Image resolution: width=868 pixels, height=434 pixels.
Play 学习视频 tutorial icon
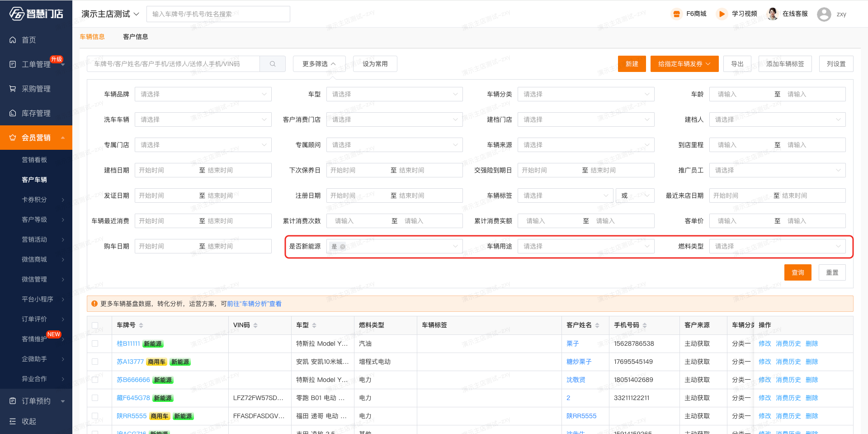tap(722, 14)
